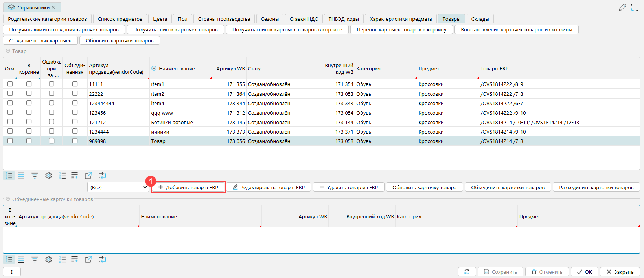This screenshot has height=278, width=644.
Task: Click filter icon in Товар grid toolbar
Action: tap(35, 176)
